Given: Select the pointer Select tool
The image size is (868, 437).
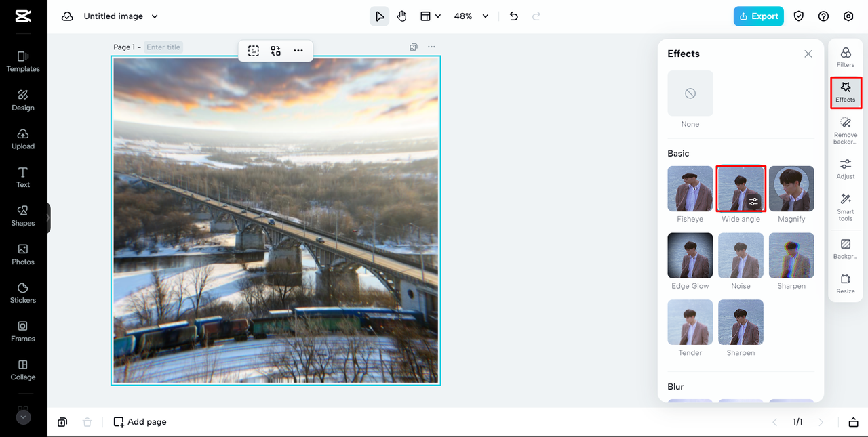Looking at the screenshot, I should 380,16.
